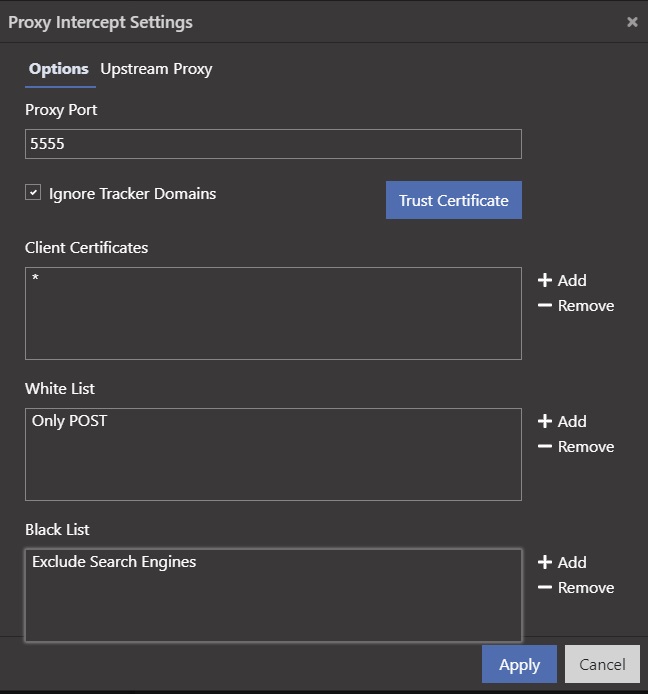The image size is (648, 694).
Task: Select the Only POST white list item
Action: pyautogui.click(x=69, y=421)
